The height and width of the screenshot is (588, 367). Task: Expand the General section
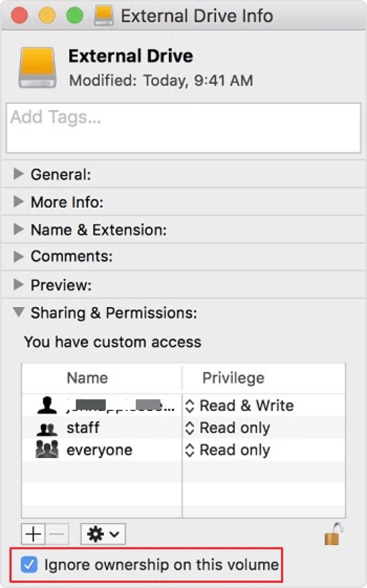tap(18, 174)
